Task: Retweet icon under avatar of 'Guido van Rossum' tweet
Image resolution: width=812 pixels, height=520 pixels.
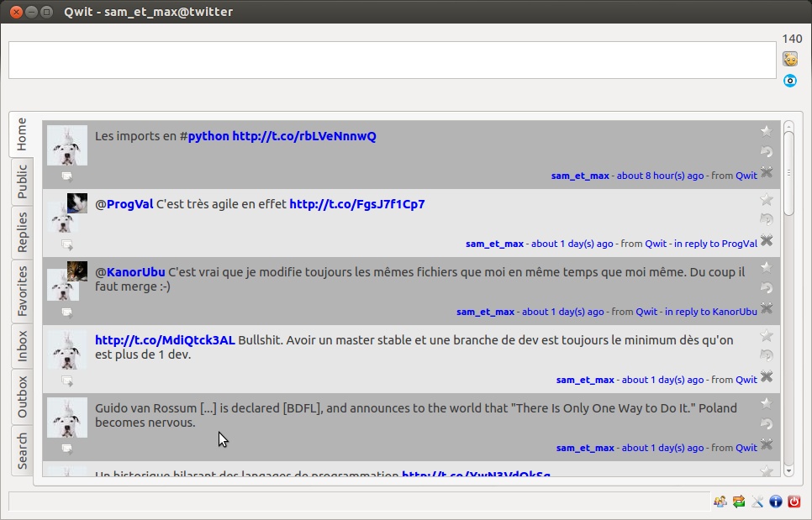Action: (x=66, y=449)
